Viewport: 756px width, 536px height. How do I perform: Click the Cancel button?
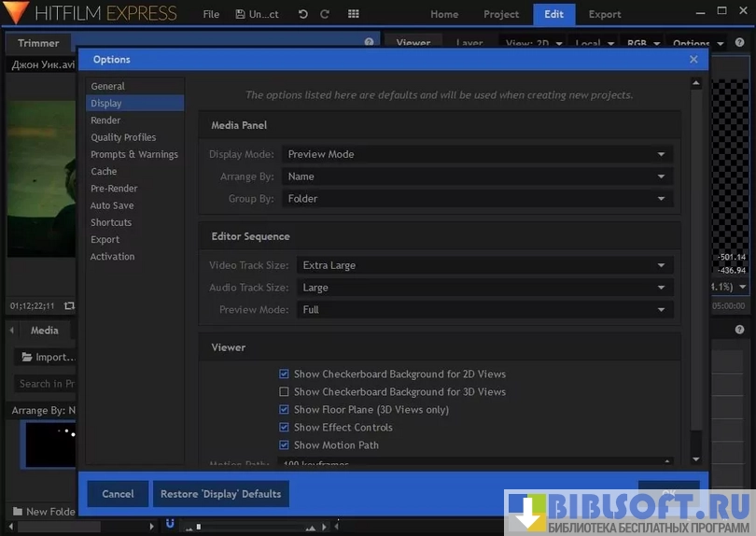coord(118,494)
